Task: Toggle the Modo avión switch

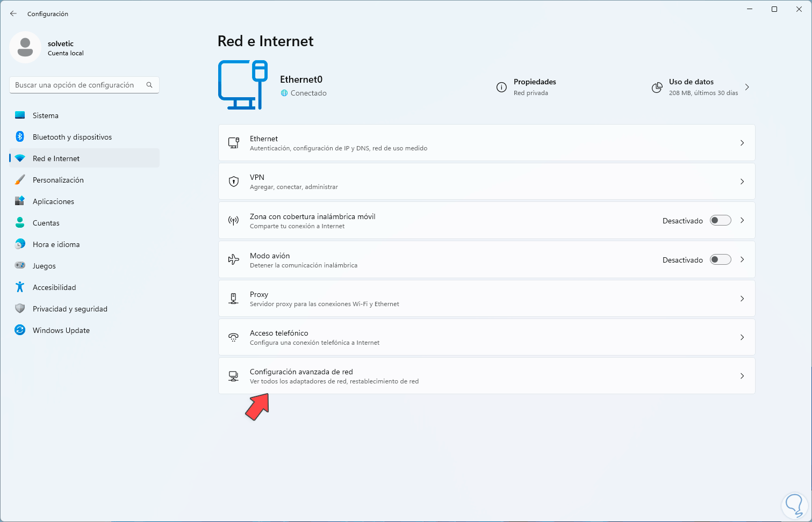Action: point(721,260)
